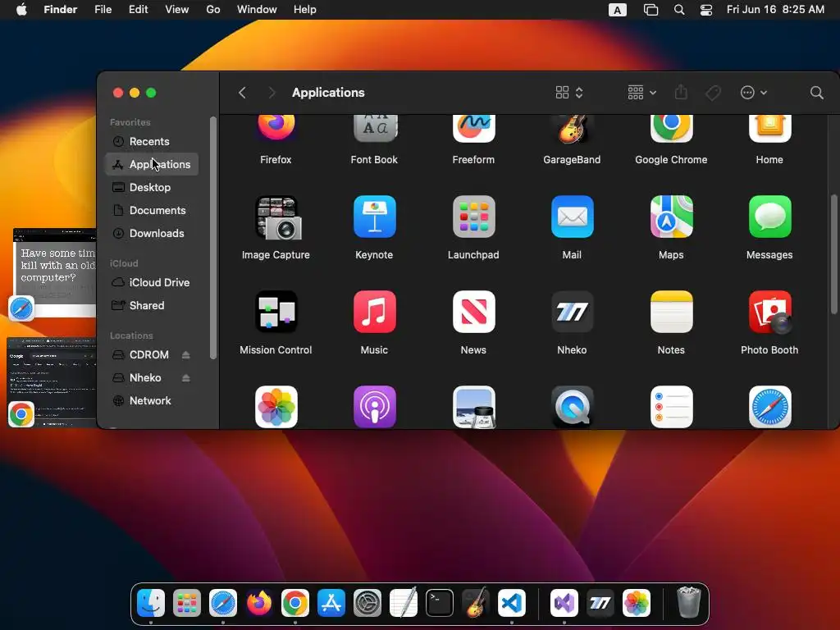This screenshot has height=630, width=840.
Task: Click the sidebar vertical scrollbar
Action: [212, 238]
